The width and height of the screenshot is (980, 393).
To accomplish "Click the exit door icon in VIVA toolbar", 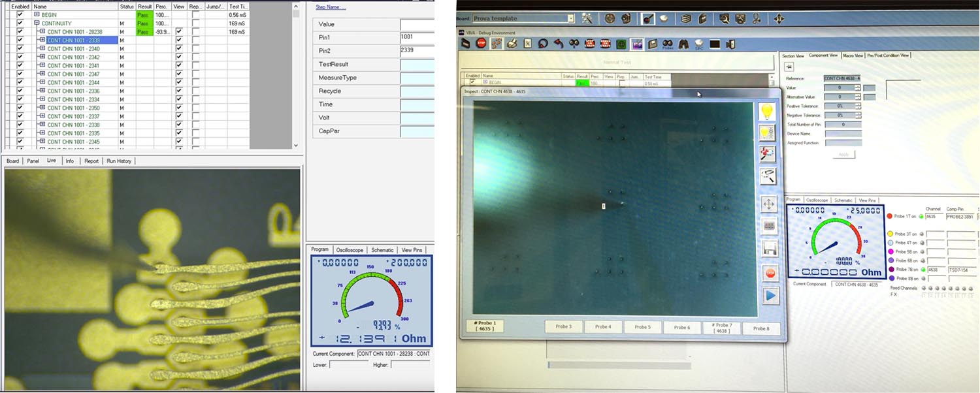I will [730, 44].
